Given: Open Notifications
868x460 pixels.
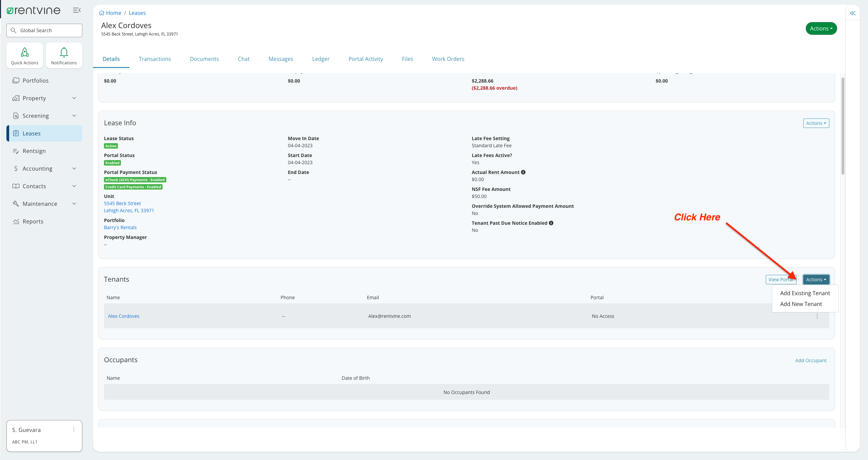Looking at the screenshot, I should [64, 55].
